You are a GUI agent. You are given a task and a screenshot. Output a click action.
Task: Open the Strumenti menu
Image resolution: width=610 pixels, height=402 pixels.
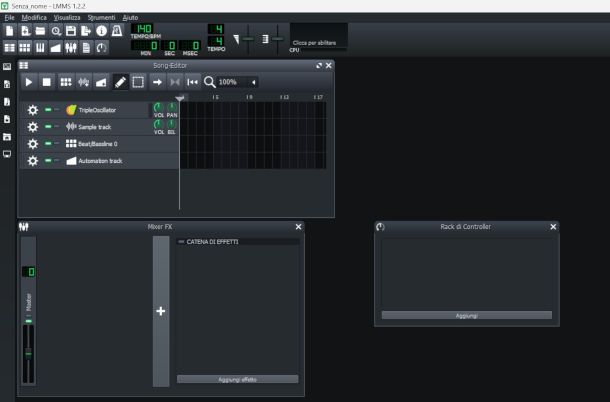coord(101,18)
